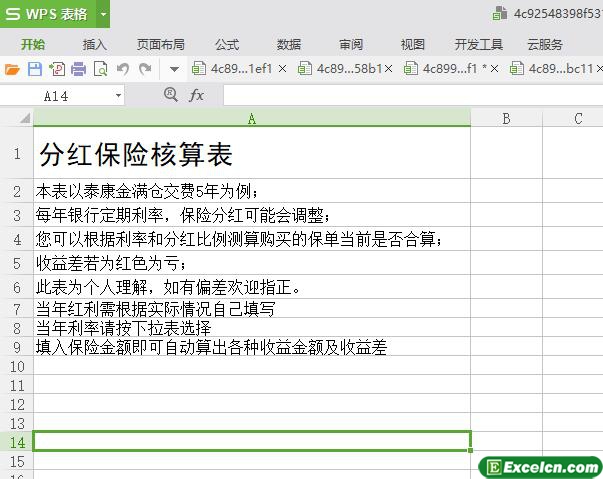Select row 5 header
This screenshot has width=603, height=479.
[x=17, y=263]
